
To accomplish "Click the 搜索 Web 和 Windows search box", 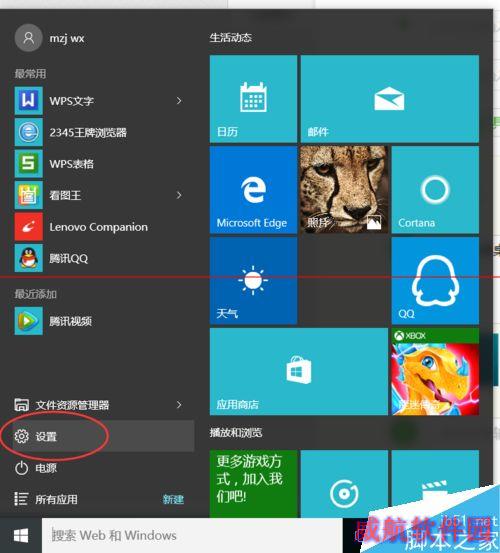I will coord(192,535).
